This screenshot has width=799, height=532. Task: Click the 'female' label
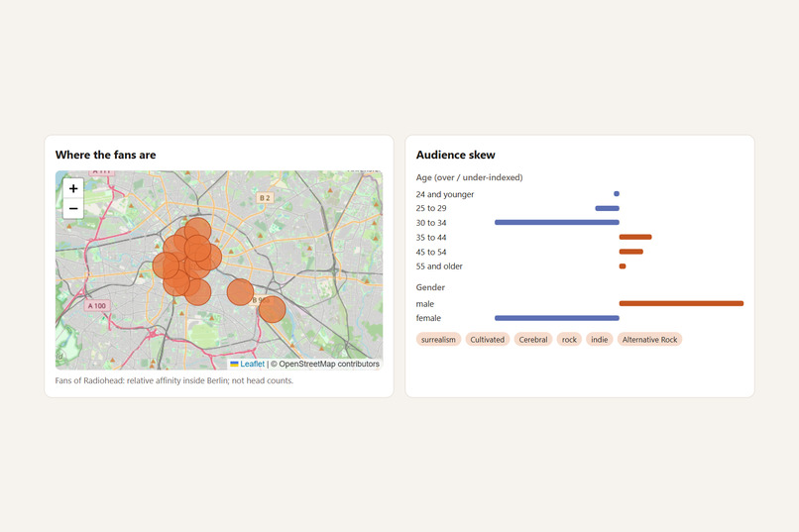(428, 318)
